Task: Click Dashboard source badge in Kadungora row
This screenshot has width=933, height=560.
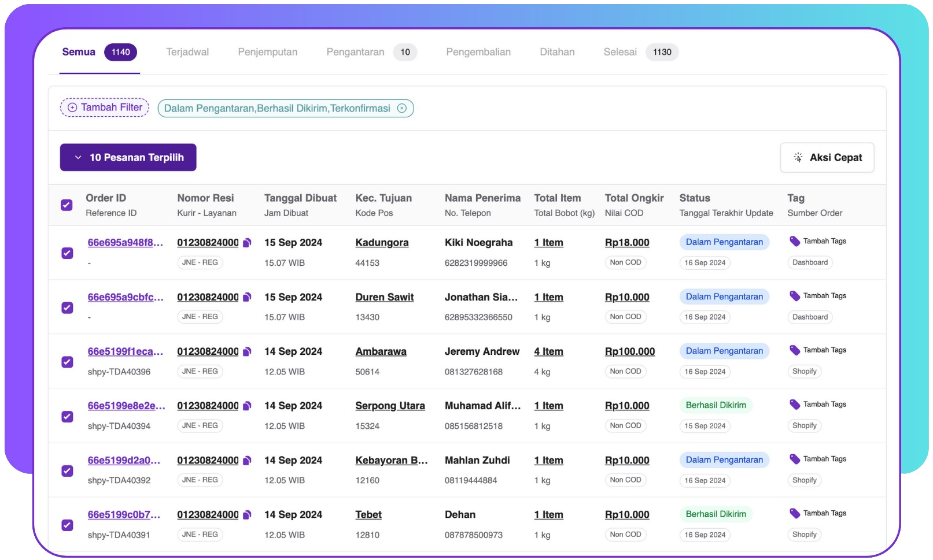Action: click(x=810, y=262)
